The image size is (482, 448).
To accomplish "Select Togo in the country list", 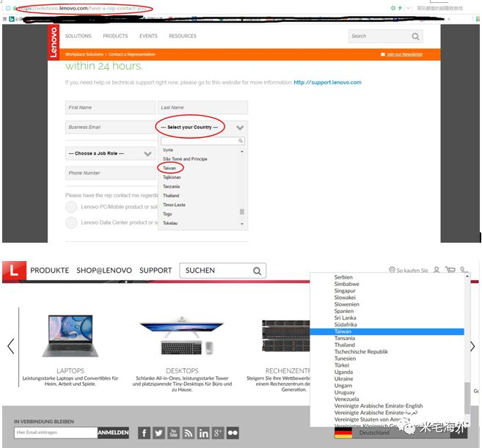I will pyautogui.click(x=167, y=214).
